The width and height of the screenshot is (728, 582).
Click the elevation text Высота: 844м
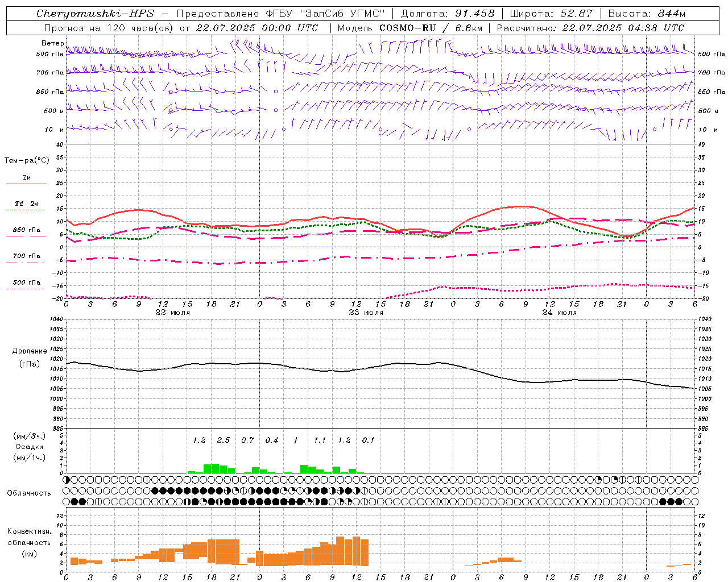click(x=647, y=14)
